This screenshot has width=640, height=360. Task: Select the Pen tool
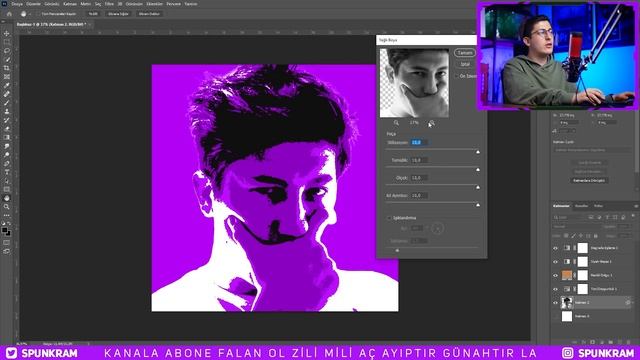pyautogui.click(x=7, y=163)
